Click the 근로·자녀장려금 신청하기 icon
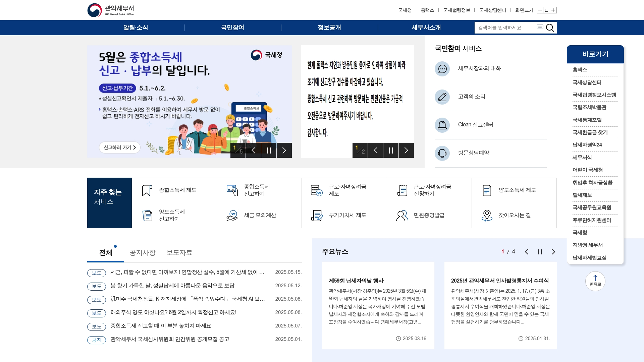The image size is (644, 362). (402, 190)
